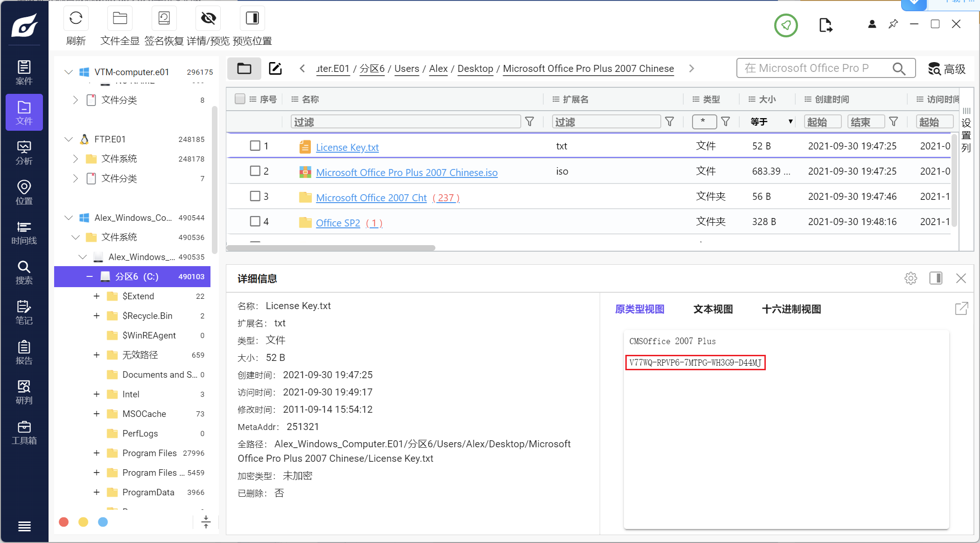Open the License Key.txt link
This screenshot has width=980, height=543.
(x=347, y=147)
